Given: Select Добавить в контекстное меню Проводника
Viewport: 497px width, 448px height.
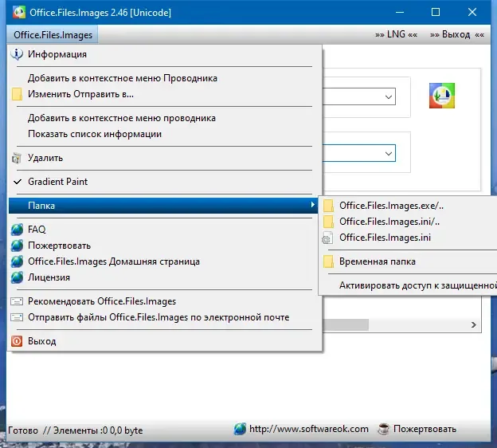Looking at the screenshot, I should (165, 78).
